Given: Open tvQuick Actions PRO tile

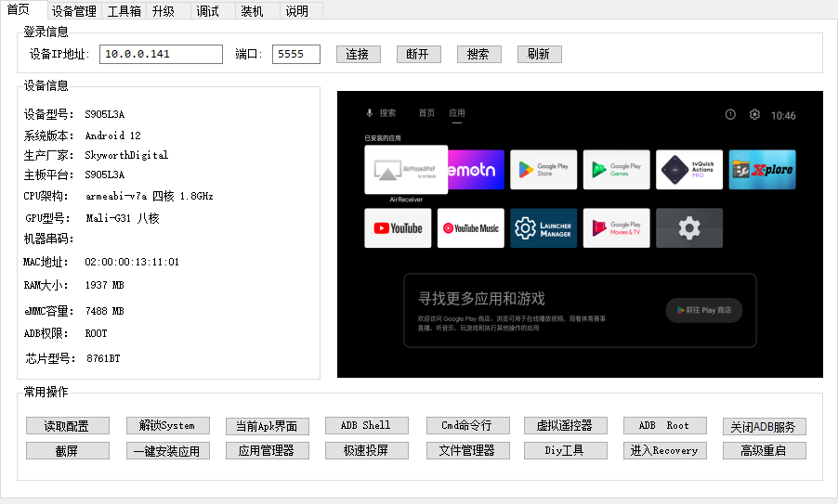Looking at the screenshot, I should pos(689,170).
